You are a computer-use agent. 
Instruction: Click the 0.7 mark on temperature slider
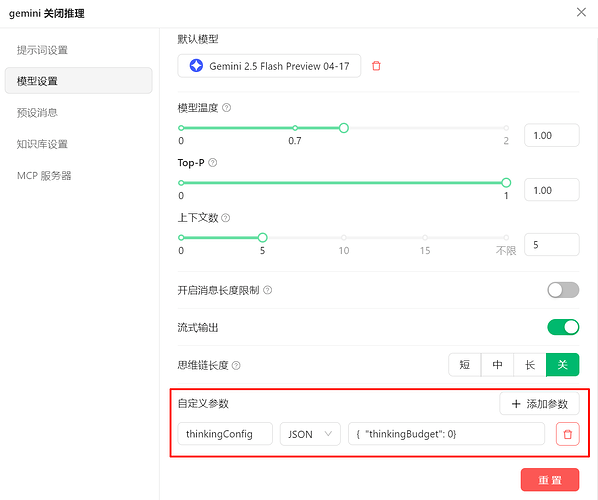tap(295, 128)
